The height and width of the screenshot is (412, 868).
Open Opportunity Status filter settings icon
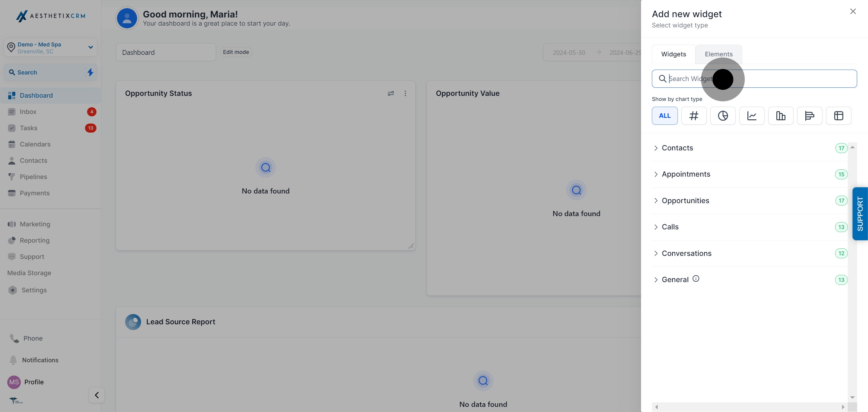(391, 93)
